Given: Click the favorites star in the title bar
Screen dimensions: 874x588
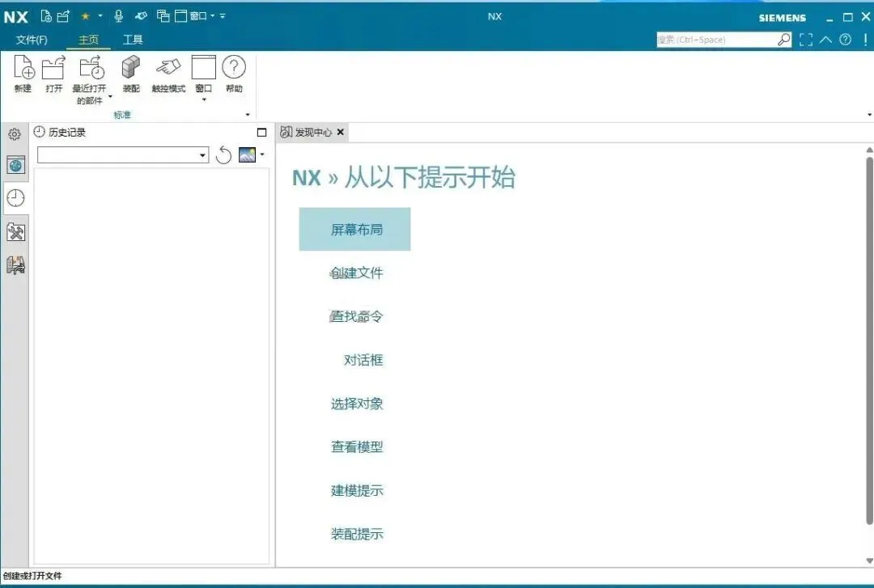Looking at the screenshot, I should click(x=85, y=16).
